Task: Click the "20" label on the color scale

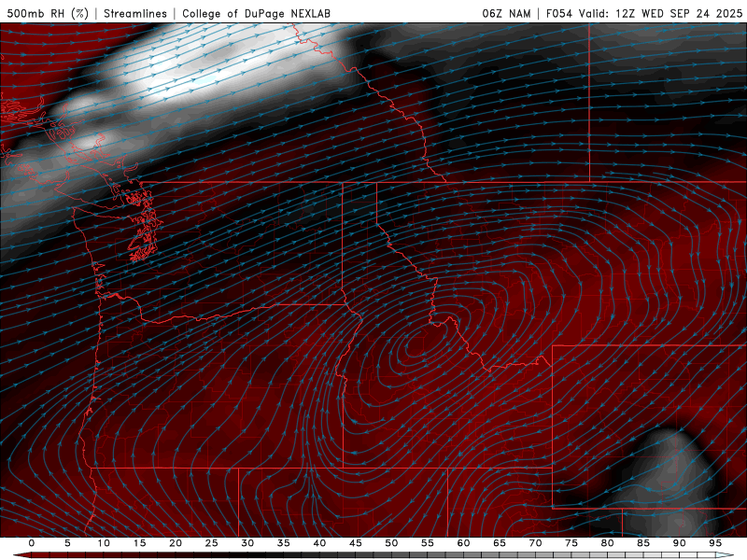Action: [x=176, y=543]
